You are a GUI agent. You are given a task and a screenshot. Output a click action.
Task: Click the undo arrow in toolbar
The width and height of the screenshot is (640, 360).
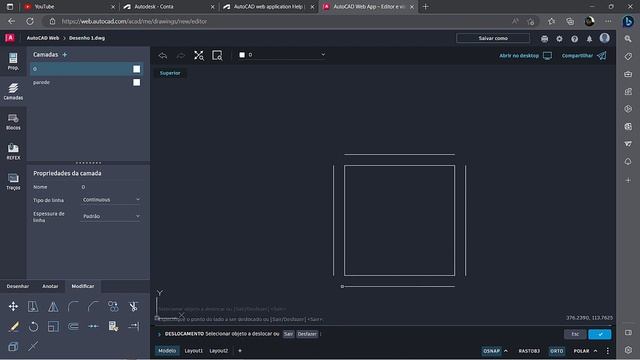click(163, 56)
